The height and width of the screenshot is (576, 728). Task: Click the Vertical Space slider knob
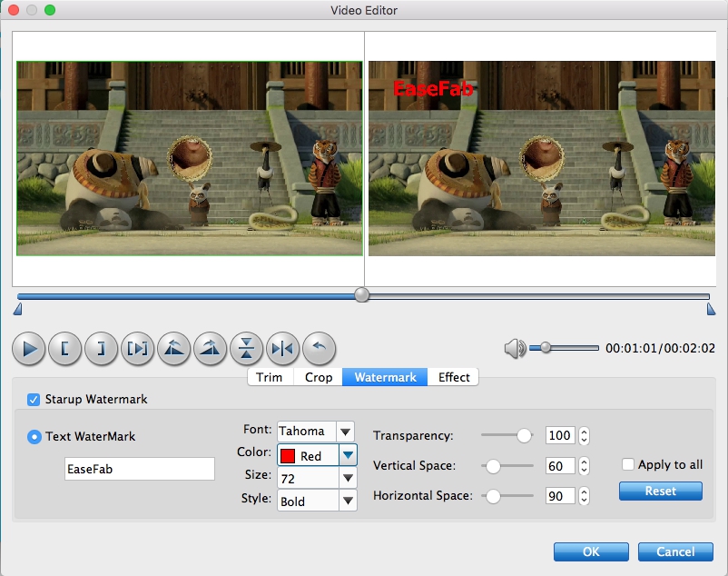point(493,466)
